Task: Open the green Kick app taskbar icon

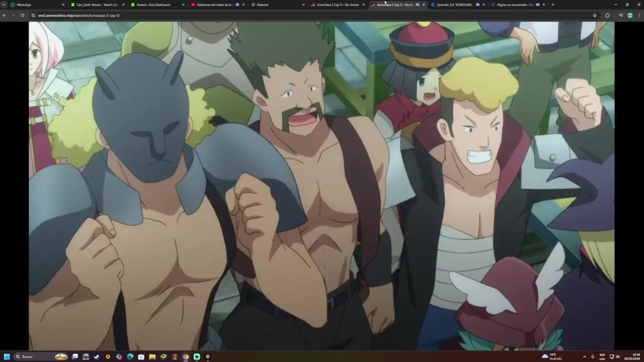Action: coord(197,356)
